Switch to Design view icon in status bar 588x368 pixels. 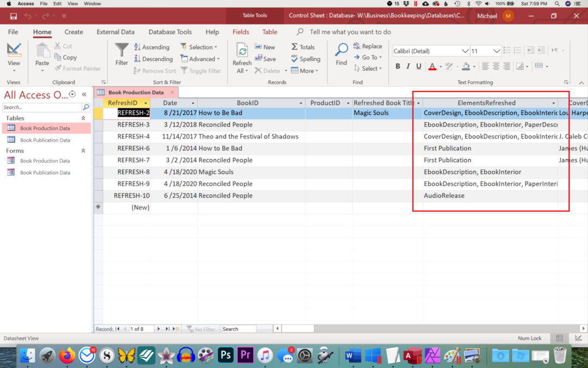(x=578, y=339)
